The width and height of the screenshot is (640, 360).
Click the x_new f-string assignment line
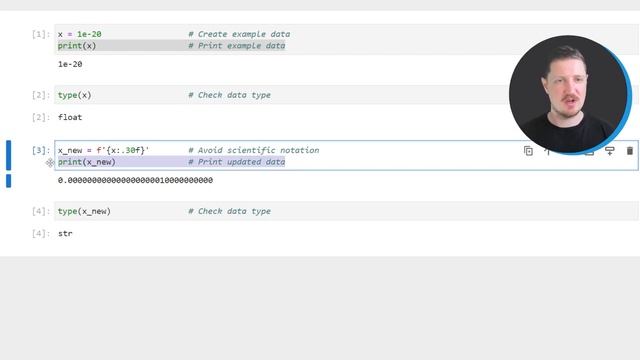tap(103, 151)
